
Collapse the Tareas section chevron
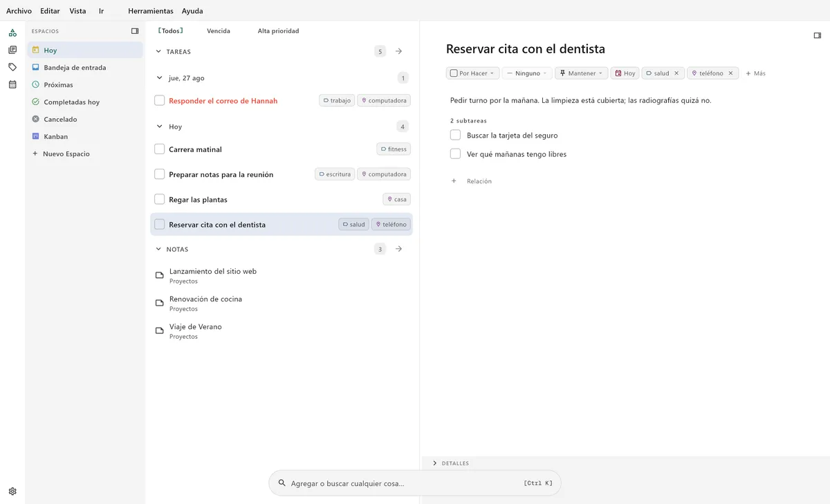coord(158,51)
